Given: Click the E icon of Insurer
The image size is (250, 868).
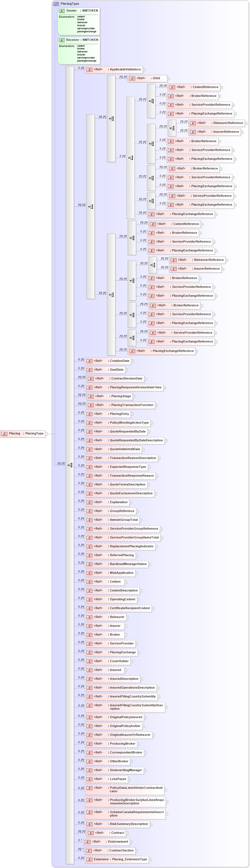Looking at the screenshot, I should (x=90, y=626).
